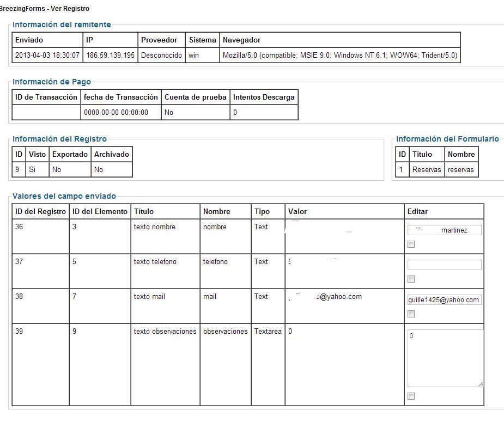Click the Navegador column header
The image size is (504, 422).
pos(241,40)
